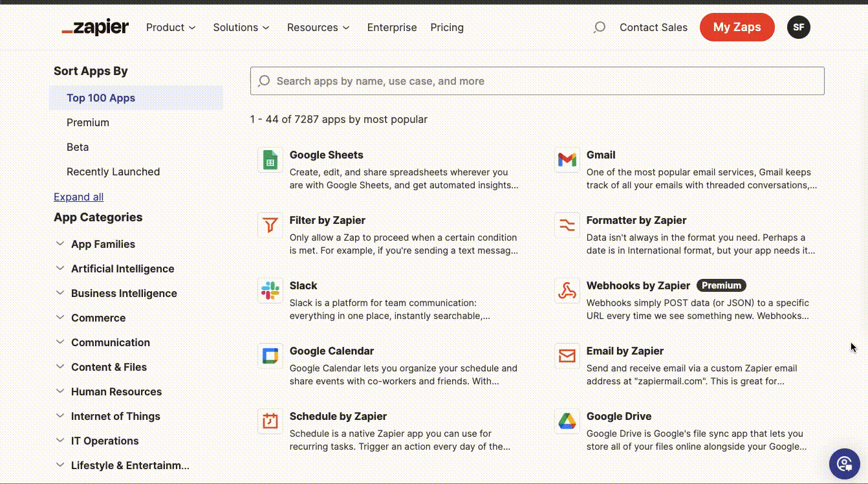Image resolution: width=868 pixels, height=484 pixels.
Task: Open the chat support bubble icon
Action: 844,463
